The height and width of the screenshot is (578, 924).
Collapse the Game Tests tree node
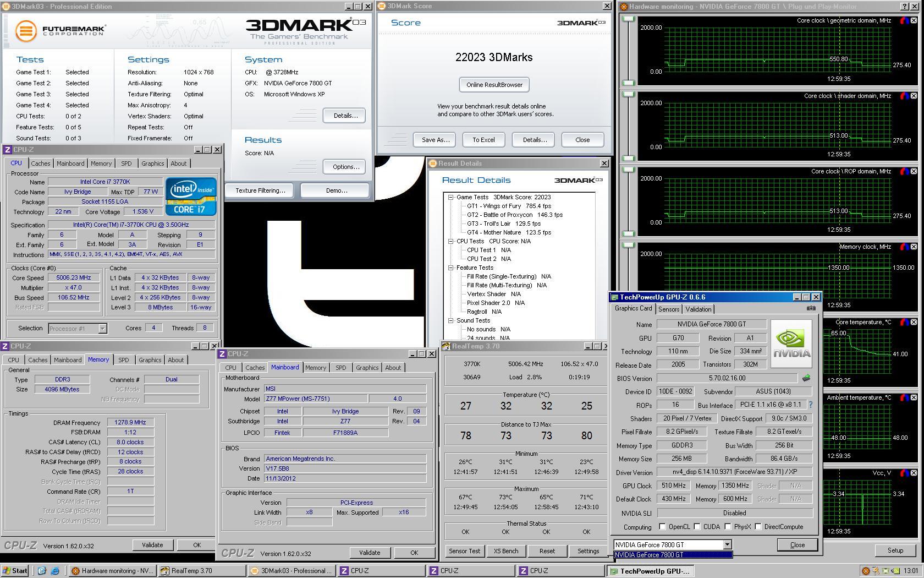pos(450,197)
